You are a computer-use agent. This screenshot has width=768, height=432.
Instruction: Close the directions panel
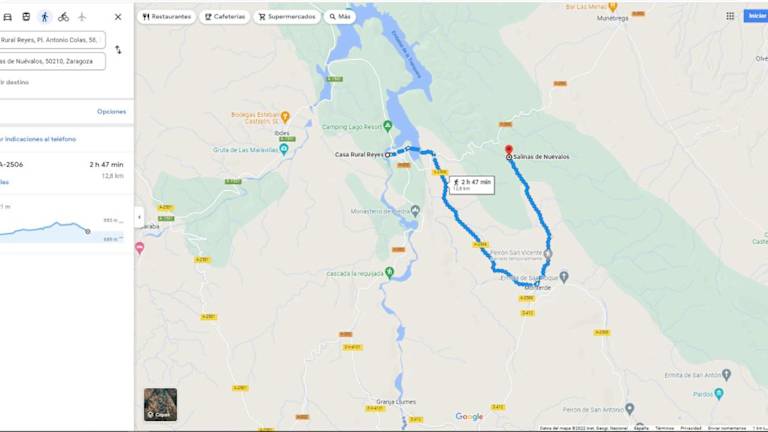(x=118, y=17)
